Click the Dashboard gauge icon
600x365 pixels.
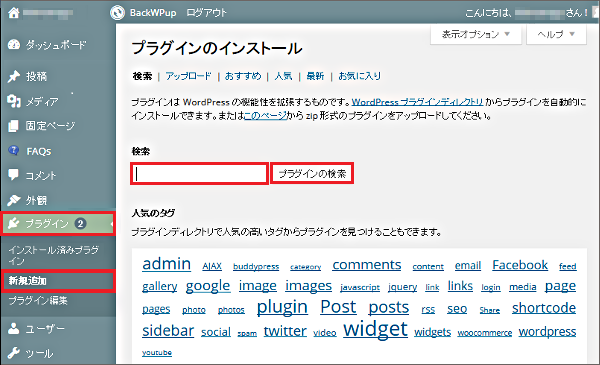14,45
